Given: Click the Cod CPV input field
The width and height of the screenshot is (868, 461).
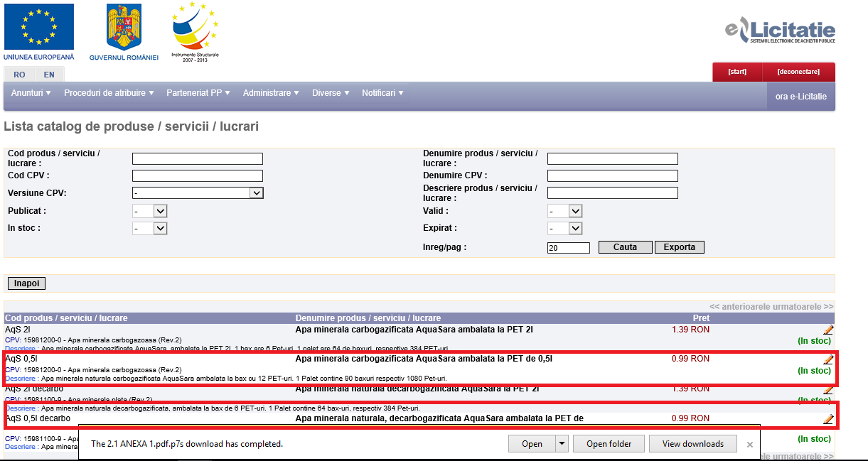Looking at the screenshot, I should 198,176.
